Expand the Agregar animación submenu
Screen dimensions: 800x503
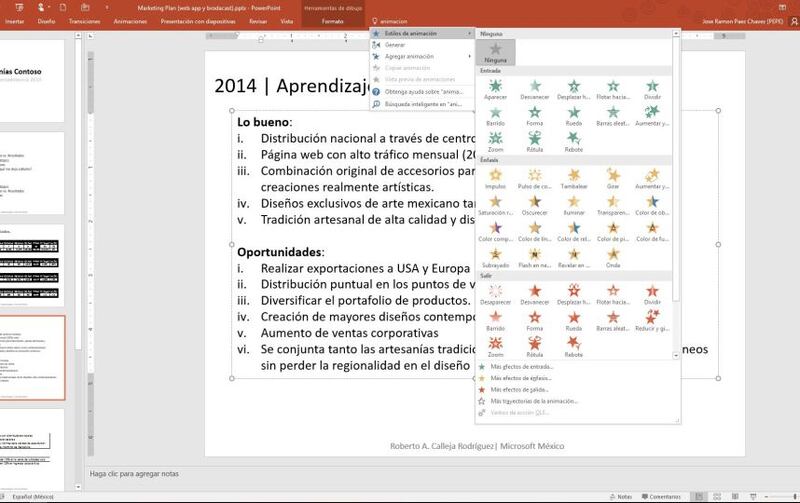(422, 56)
